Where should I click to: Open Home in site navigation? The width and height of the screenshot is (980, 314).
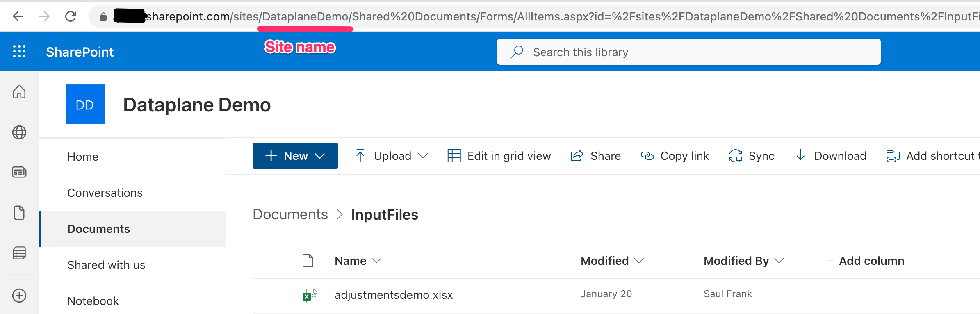pyautogui.click(x=83, y=157)
